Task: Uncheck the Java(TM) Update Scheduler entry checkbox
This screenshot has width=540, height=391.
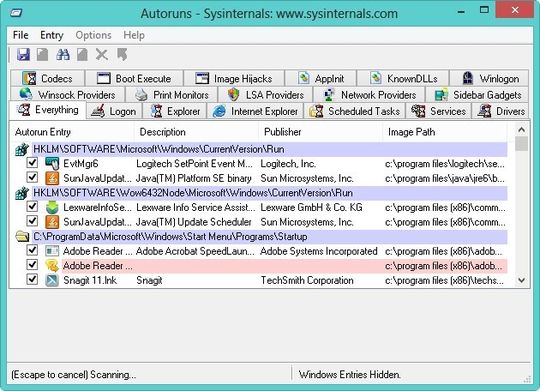Action: tap(32, 220)
